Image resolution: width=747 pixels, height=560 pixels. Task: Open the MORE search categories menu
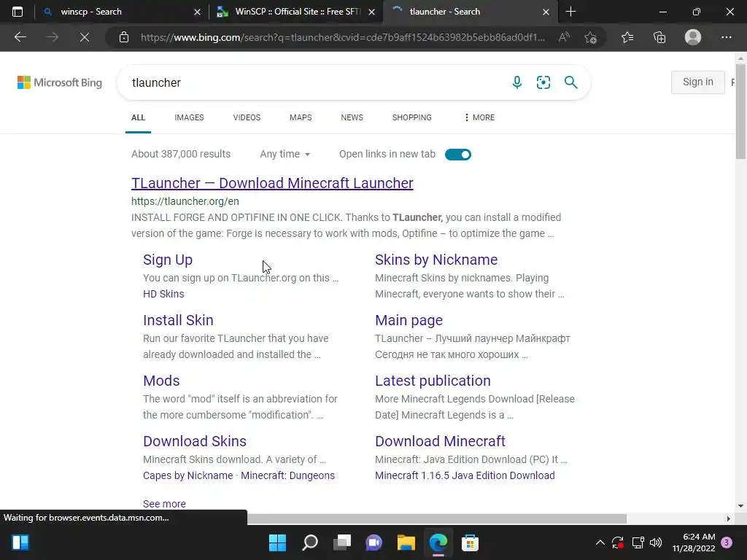[x=479, y=117]
